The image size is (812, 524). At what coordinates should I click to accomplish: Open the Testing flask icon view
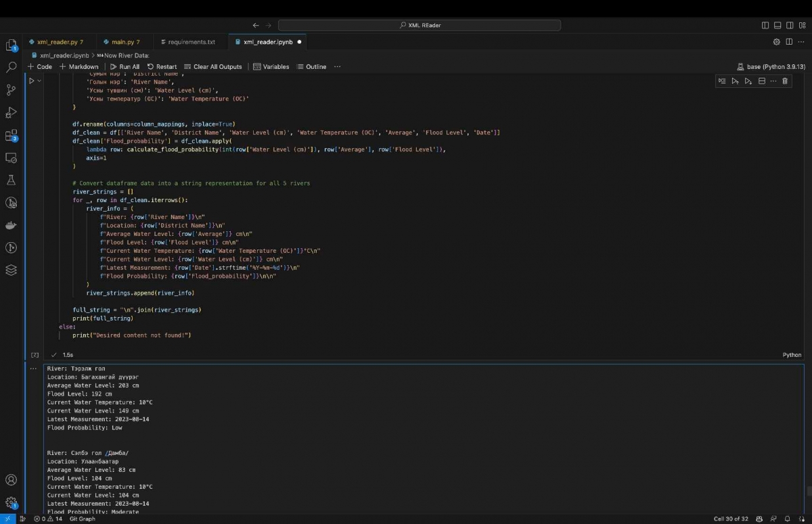pos(11,180)
